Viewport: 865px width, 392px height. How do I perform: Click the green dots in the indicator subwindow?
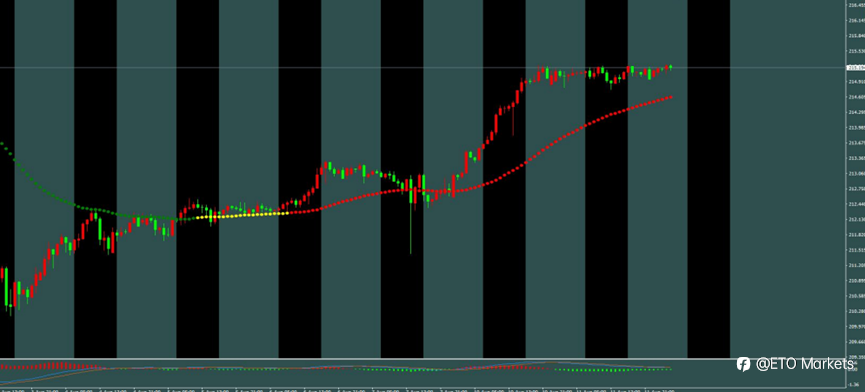(x=613, y=369)
